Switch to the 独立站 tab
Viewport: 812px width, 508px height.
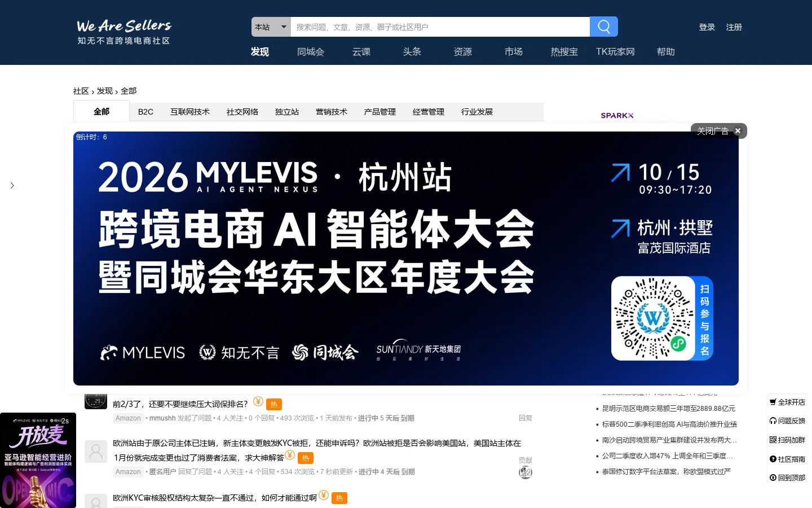tap(287, 112)
